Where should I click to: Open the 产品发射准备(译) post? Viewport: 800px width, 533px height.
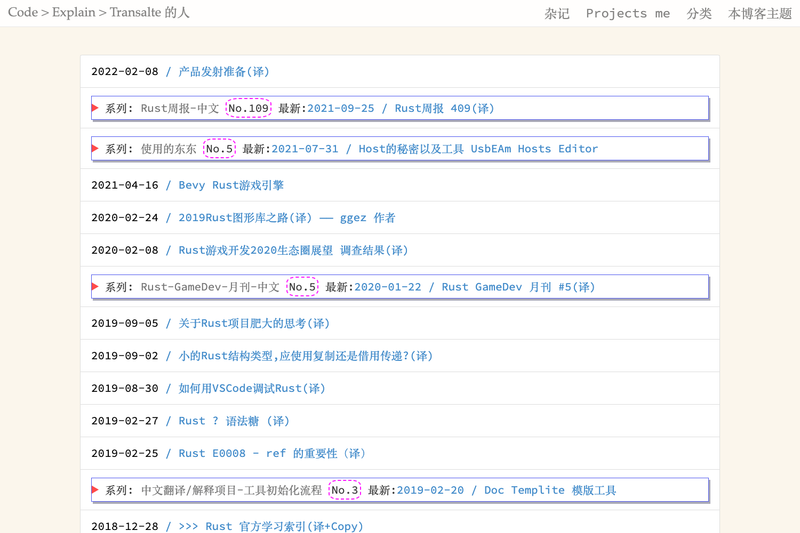point(223,71)
